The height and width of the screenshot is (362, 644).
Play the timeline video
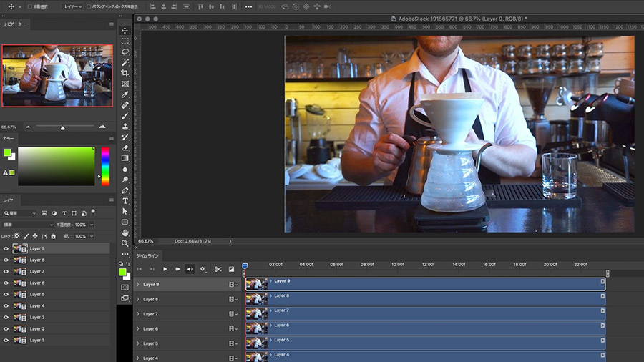coord(165,269)
